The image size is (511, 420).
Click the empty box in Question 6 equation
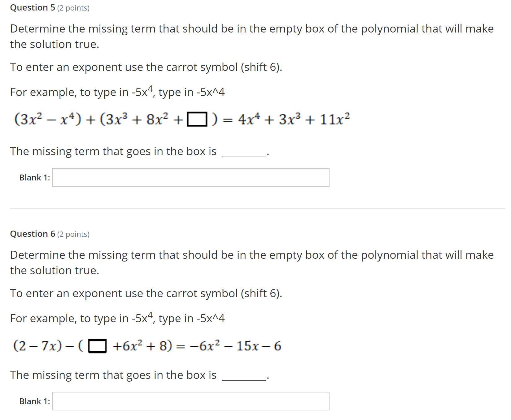pyautogui.click(x=97, y=346)
